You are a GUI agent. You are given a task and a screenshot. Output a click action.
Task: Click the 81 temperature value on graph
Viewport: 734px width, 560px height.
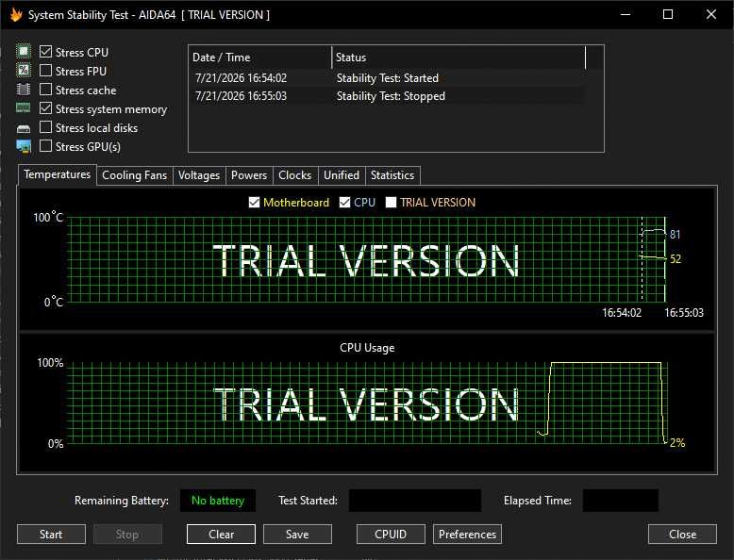pos(675,235)
